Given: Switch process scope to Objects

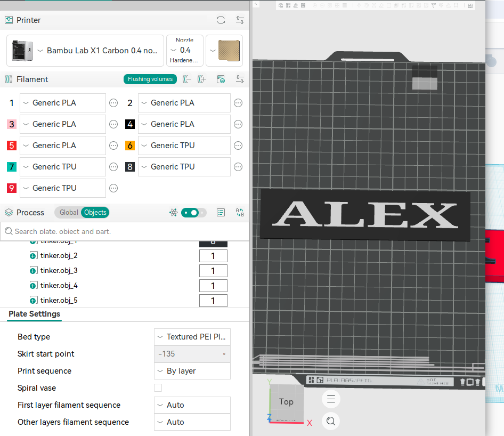Looking at the screenshot, I should click(x=95, y=213).
